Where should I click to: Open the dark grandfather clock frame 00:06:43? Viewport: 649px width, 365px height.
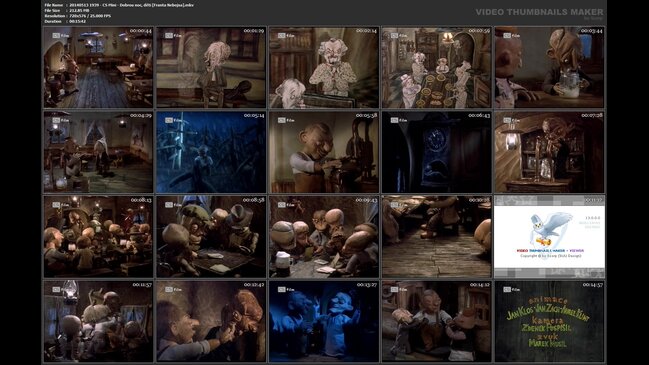click(x=437, y=152)
